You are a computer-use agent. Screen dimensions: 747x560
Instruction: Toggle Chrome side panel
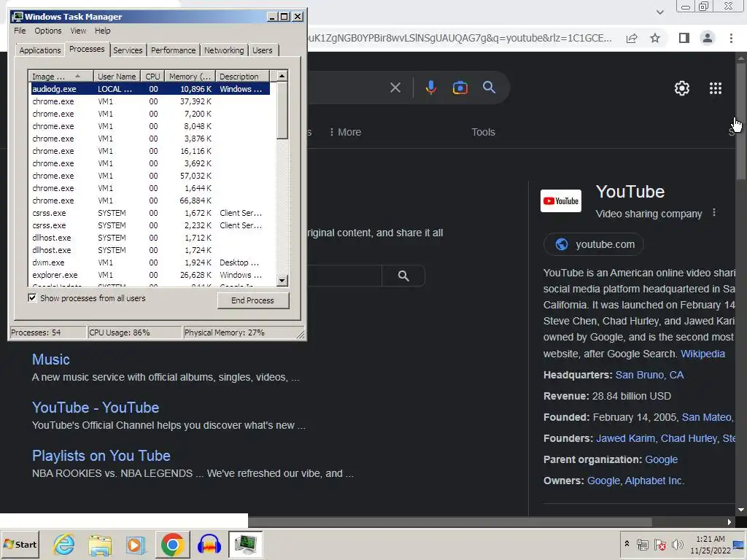point(684,38)
